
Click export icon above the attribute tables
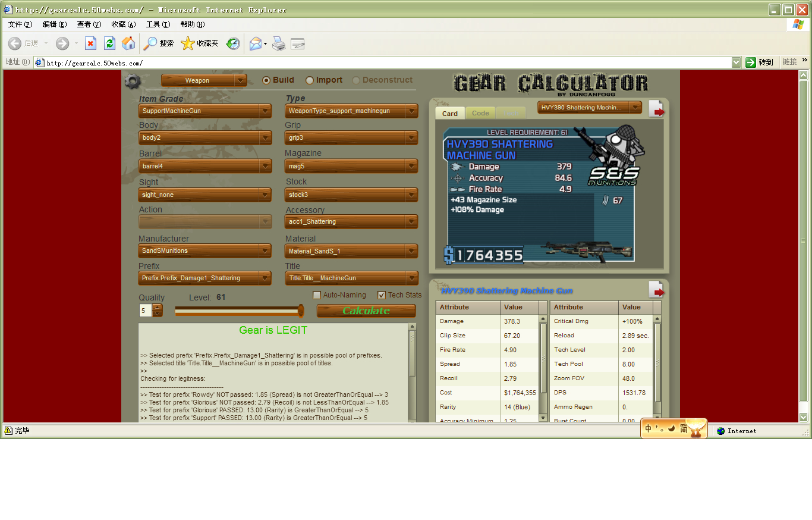[657, 290]
